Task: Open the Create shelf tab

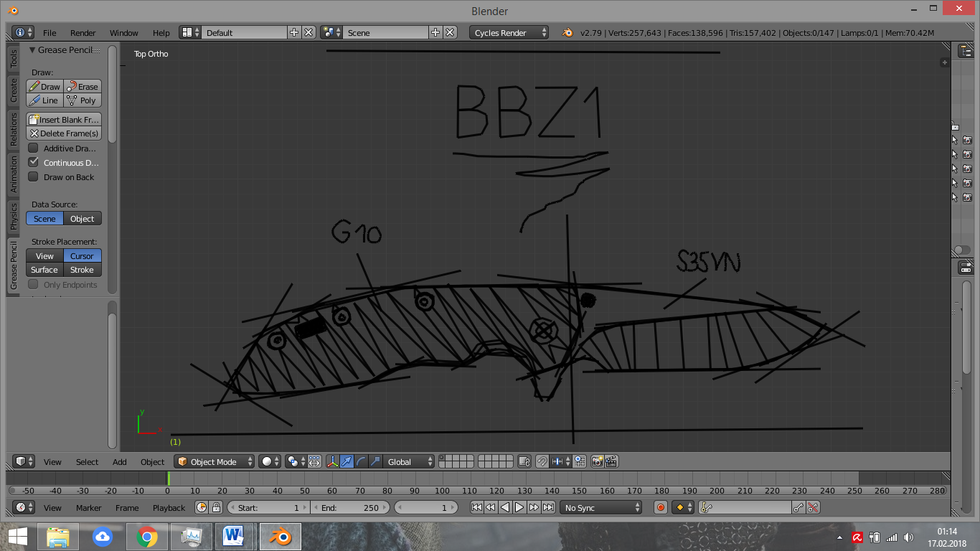Action: 13,90
